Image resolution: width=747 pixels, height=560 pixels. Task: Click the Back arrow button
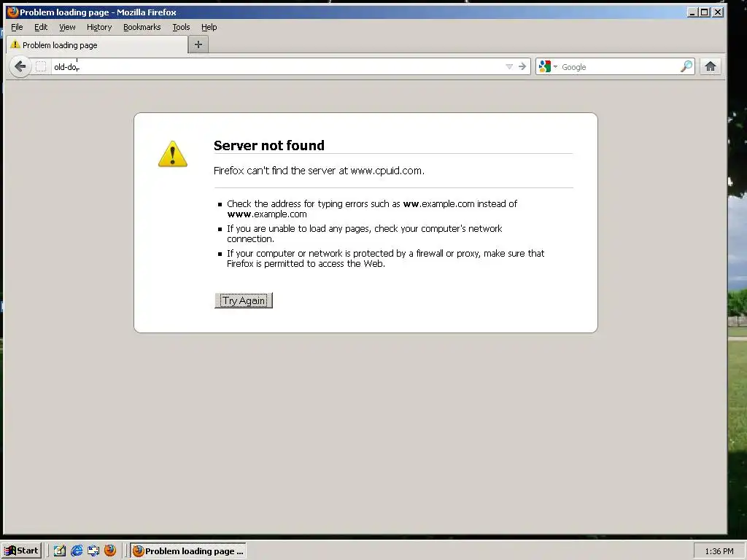[x=20, y=66]
